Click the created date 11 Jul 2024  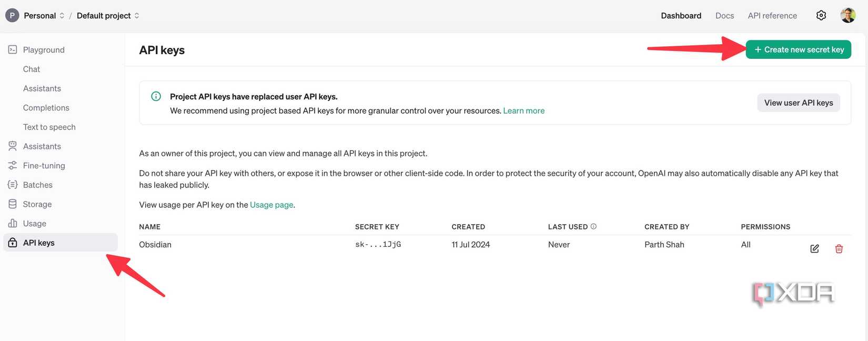point(470,244)
